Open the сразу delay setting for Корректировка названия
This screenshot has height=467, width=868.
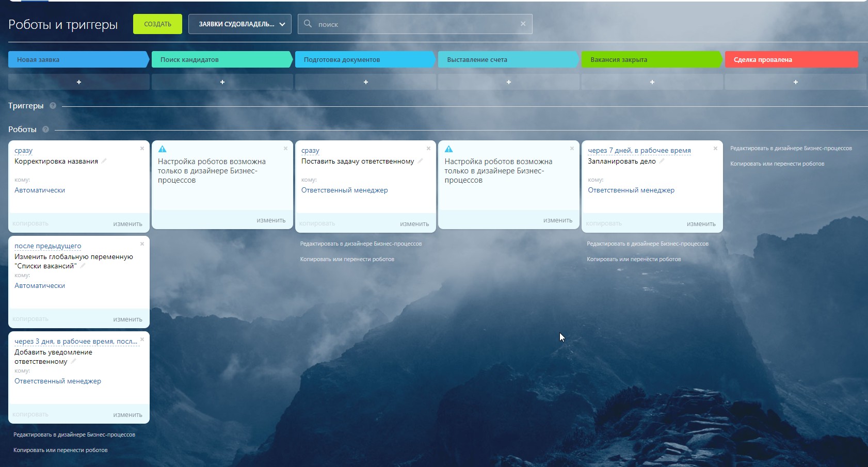(x=23, y=151)
